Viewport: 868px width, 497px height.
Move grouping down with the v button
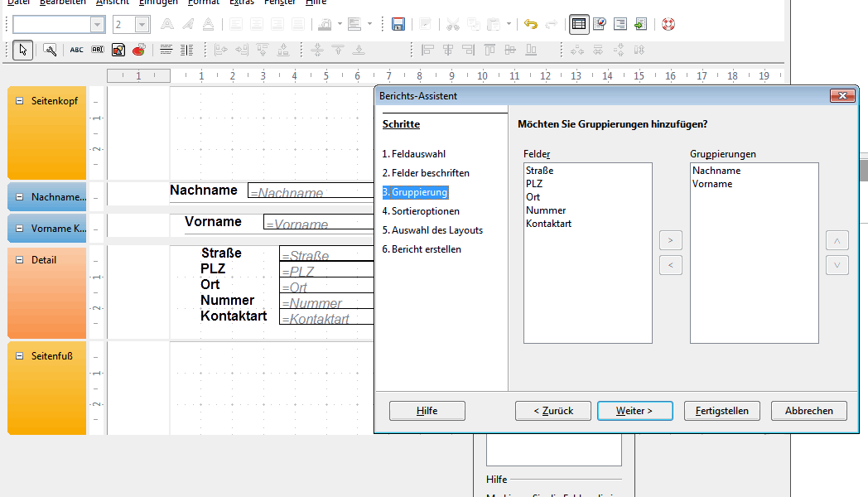click(837, 265)
